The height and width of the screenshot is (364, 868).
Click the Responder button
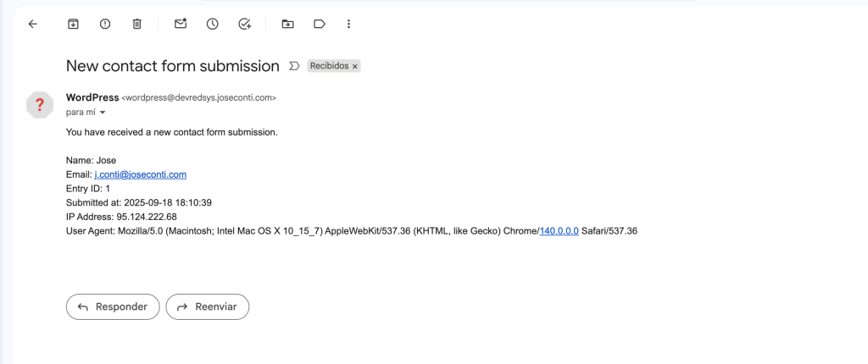tap(113, 307)
